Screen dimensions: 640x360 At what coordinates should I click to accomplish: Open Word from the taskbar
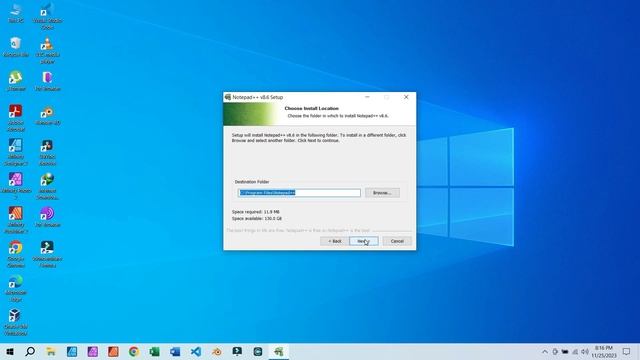coord(175,351)
